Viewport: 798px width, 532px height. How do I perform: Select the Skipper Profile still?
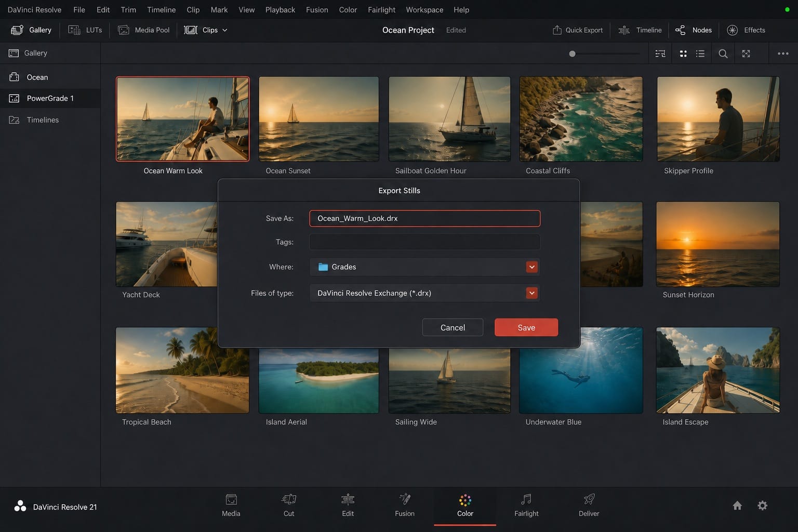click(718, 119)
